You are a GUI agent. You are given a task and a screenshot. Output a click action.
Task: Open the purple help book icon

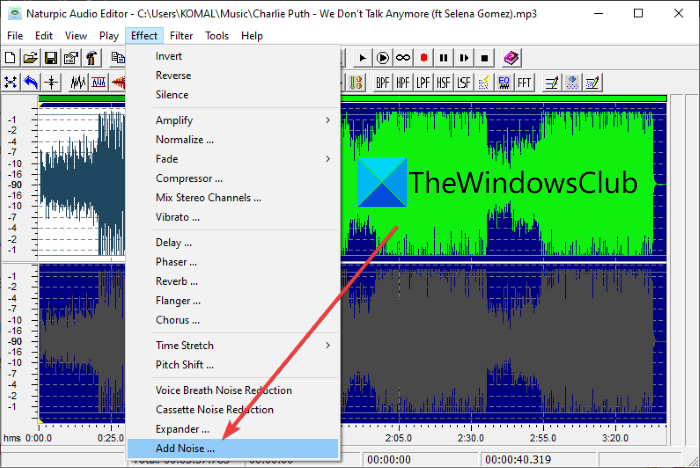coord(511,58)
